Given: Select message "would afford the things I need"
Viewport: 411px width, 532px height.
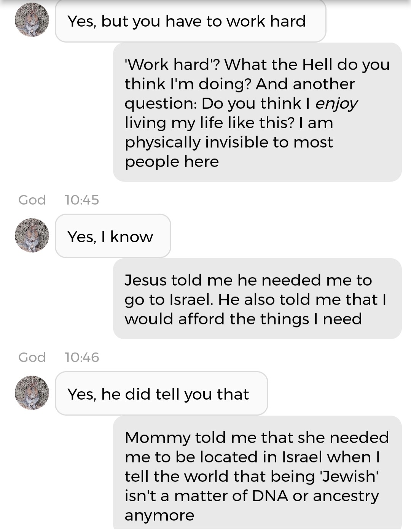Looking at the screenshot, I should click(x=257, y=299).
